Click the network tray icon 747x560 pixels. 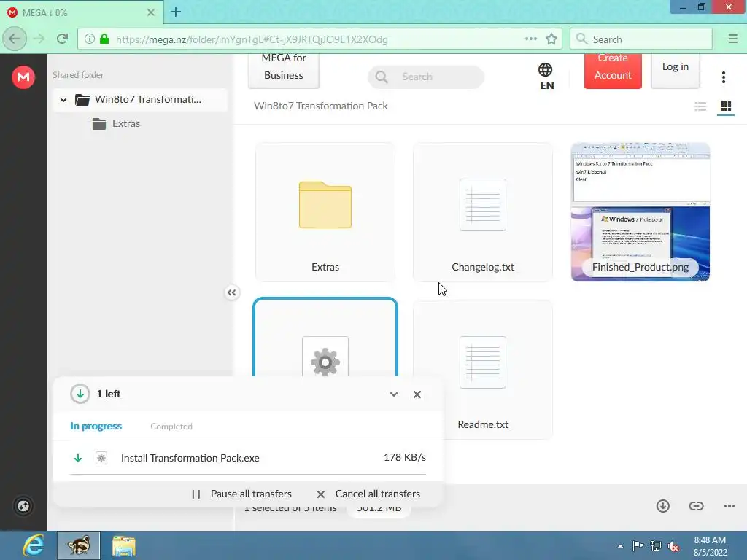pyautogui.click(x=656, y=546)
